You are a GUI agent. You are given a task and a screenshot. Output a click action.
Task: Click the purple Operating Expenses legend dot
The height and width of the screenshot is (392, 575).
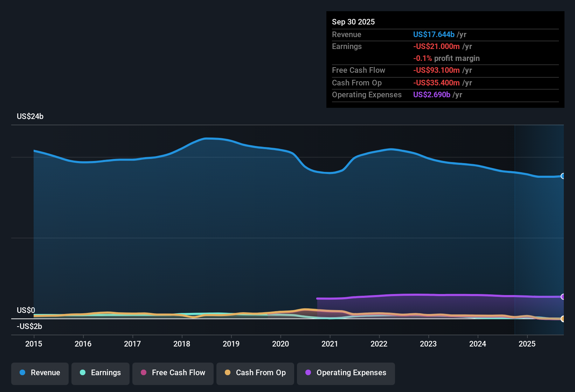click(x=308, y=373)
